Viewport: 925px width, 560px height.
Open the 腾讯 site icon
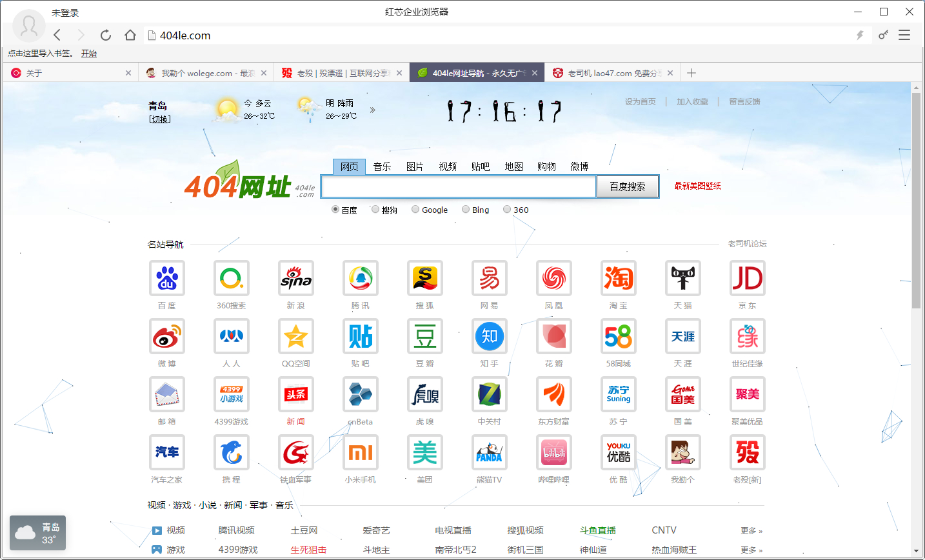pyautogui.click(x=361, y=278)
